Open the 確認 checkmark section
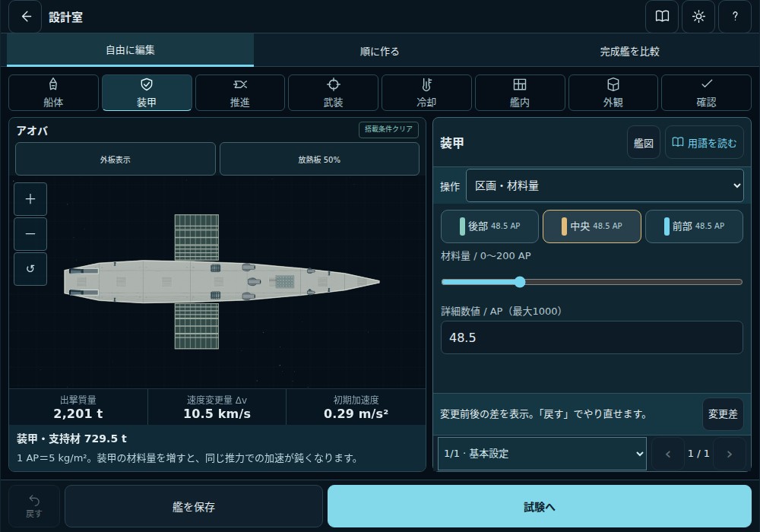The image size is (760, 532). 706,93
